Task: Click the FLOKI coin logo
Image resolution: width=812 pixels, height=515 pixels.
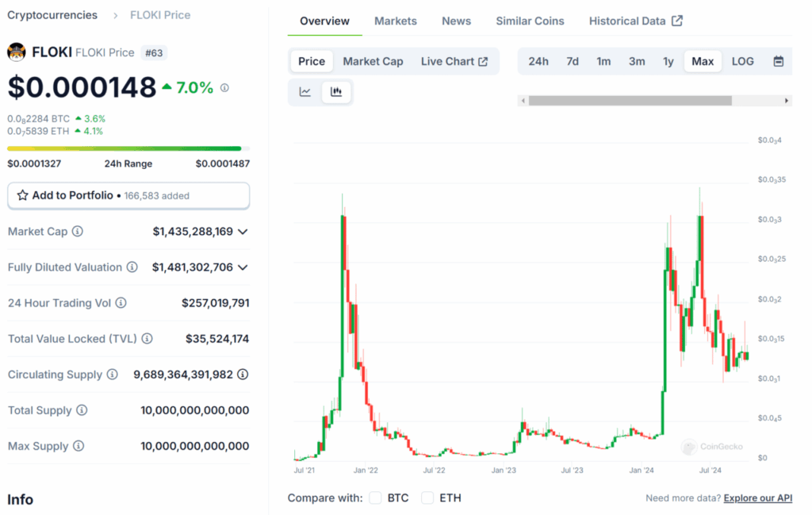Action: coord(15,53)
